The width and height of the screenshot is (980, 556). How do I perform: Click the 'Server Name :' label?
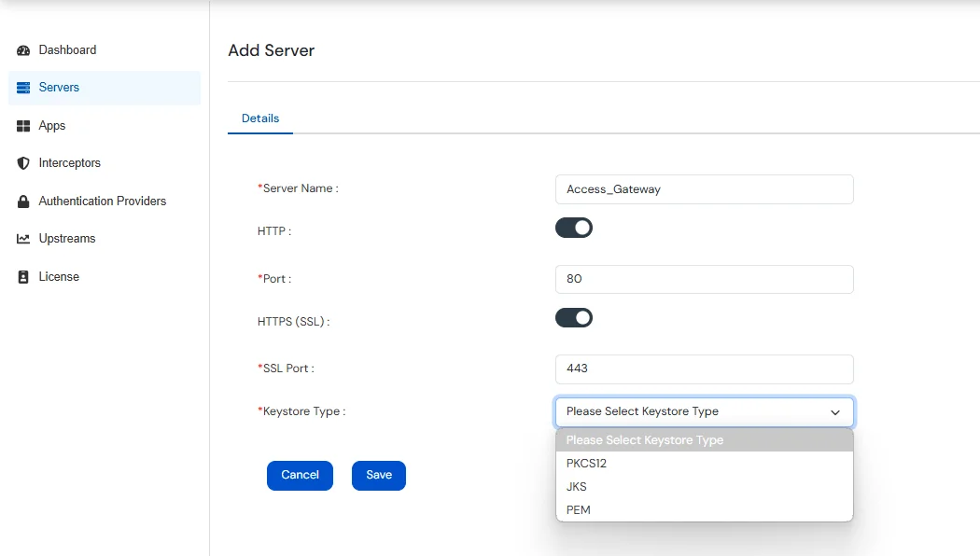pyautogui.click(x=298, y=188)
